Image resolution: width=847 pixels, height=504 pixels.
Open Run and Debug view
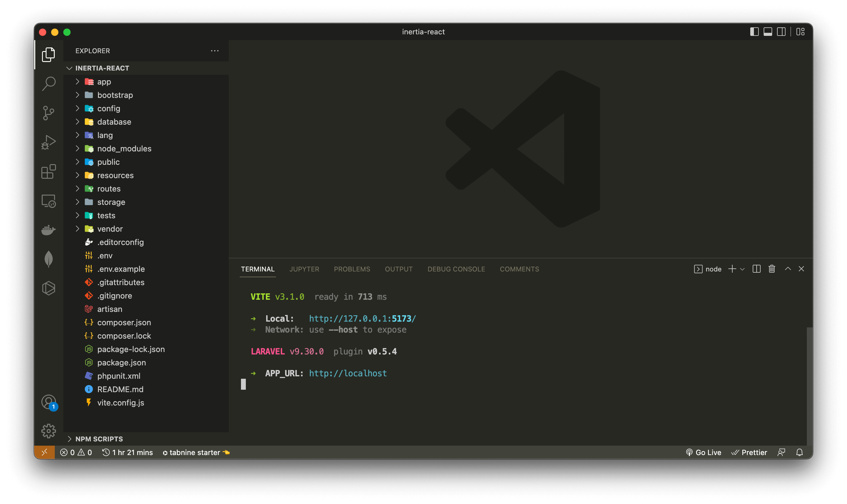click(x=49, y=142)
